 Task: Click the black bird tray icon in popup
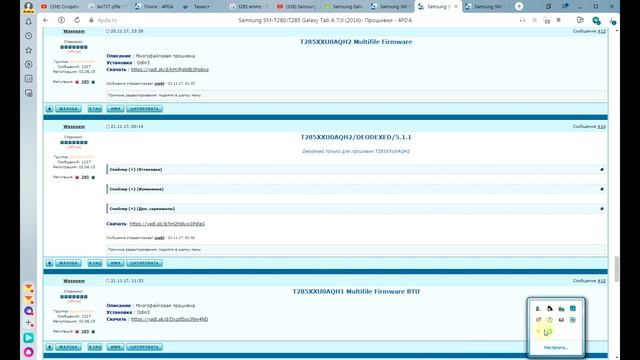(x=550, y=309)
